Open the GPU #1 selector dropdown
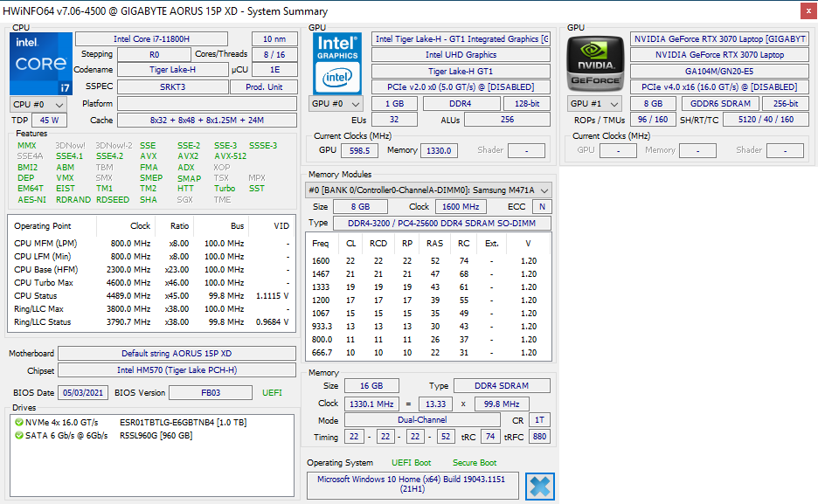Viewport: 818px width, 504px height. (594, 104)
